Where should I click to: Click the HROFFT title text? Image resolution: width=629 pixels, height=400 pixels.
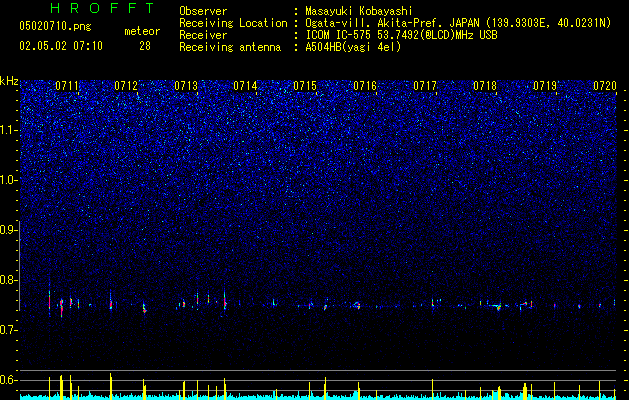pyautogui.click(x=102, y=8)
